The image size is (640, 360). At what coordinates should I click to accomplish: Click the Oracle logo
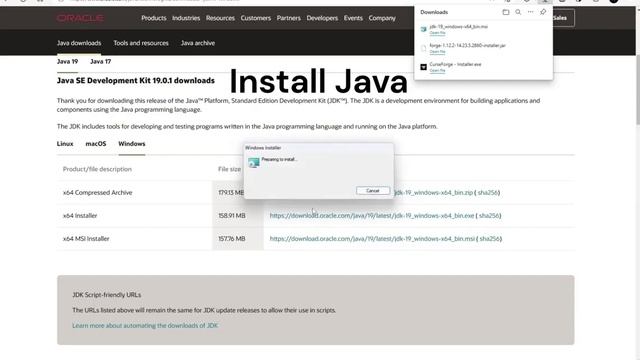[80, 18]
